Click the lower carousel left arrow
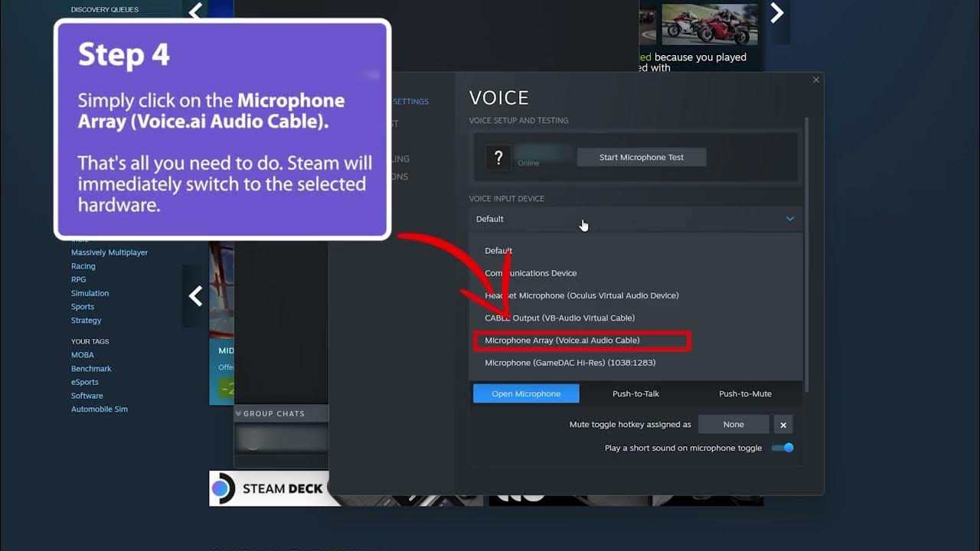Image resolution: width=980 pixels, height=551 pixels. [x=196, y=296]
